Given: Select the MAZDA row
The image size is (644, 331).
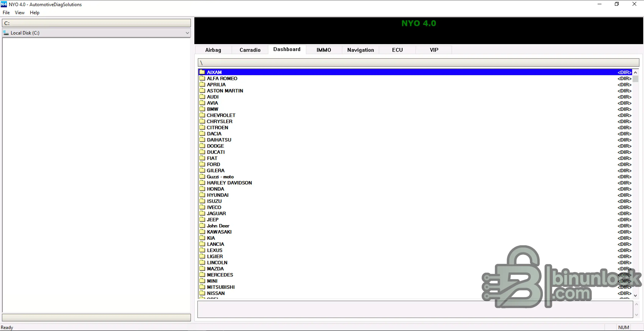Looking at the screenshot, I should [415, 268].
